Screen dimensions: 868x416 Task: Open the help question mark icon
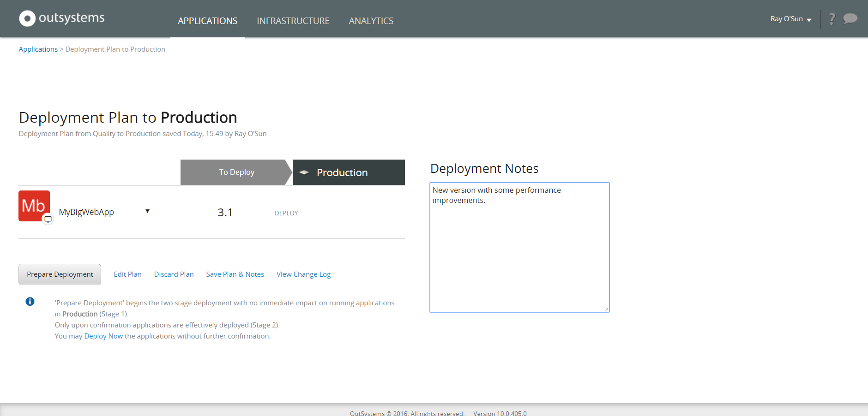[x=832, y=19]
